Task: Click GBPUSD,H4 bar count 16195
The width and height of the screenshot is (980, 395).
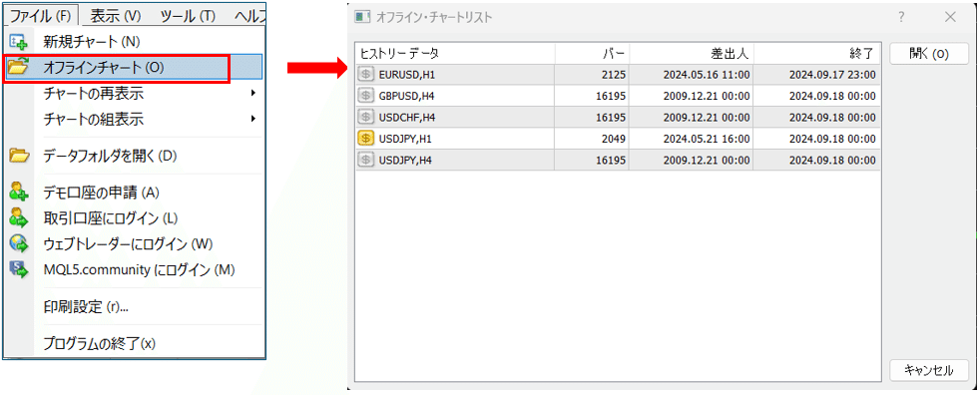Action: coord(611,96)
